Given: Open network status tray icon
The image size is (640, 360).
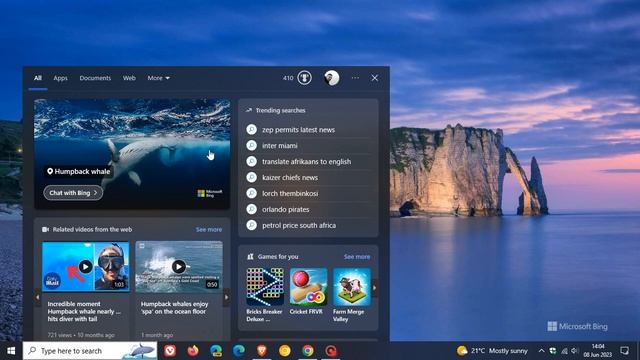Looking at the screenshot, I should tap(564, 351).
